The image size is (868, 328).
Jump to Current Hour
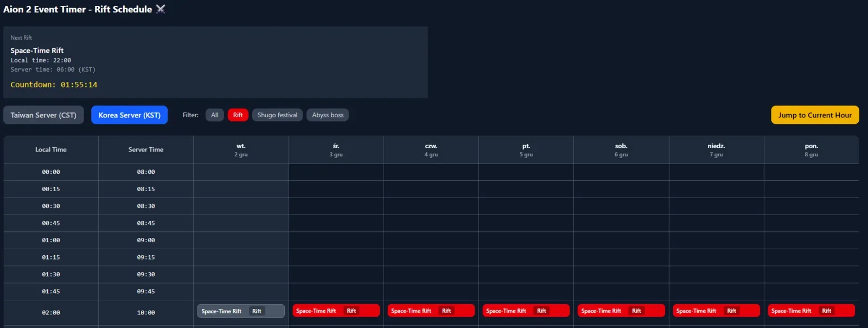tap(815, 115)
